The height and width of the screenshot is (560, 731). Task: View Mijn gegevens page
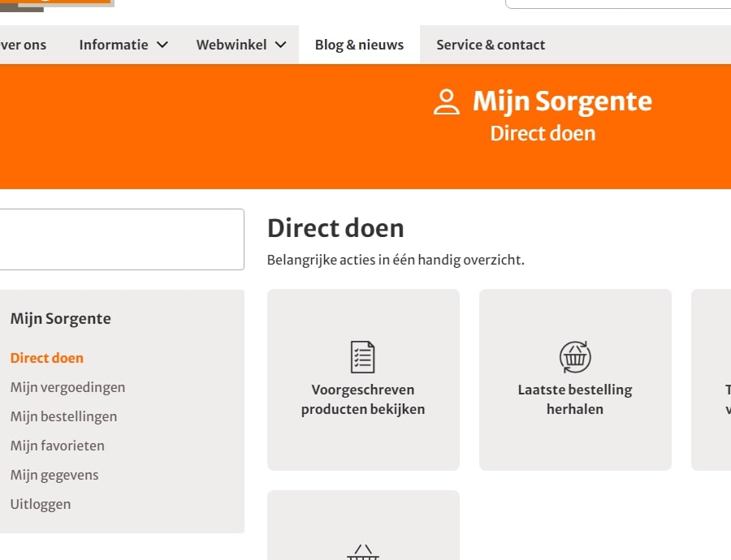[x=54, y=475]
